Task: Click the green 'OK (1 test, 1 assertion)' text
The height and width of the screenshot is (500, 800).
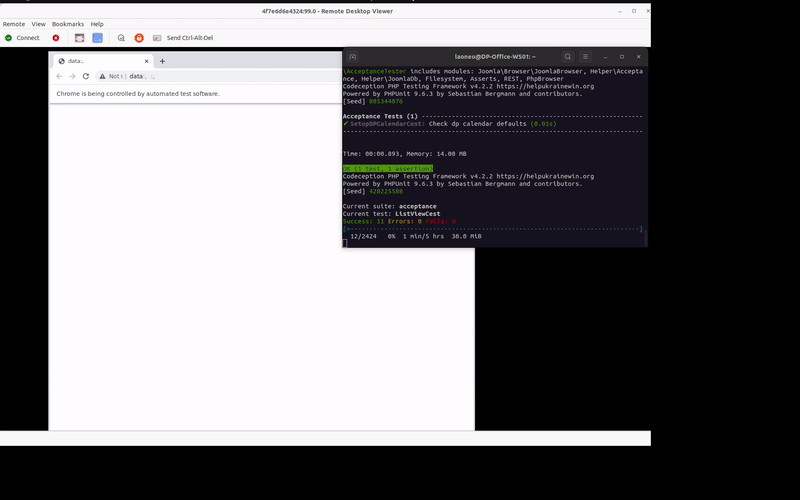Action: (388, 168)
